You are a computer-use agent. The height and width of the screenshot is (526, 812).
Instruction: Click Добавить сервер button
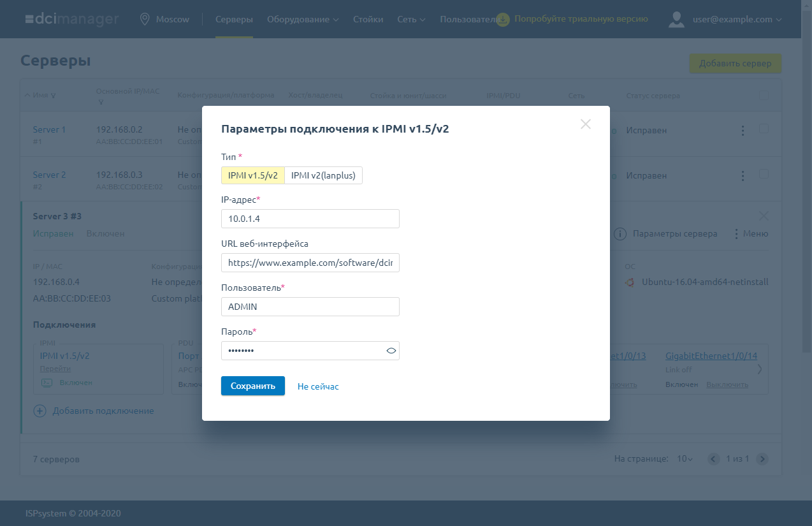[x=736, y=63]
